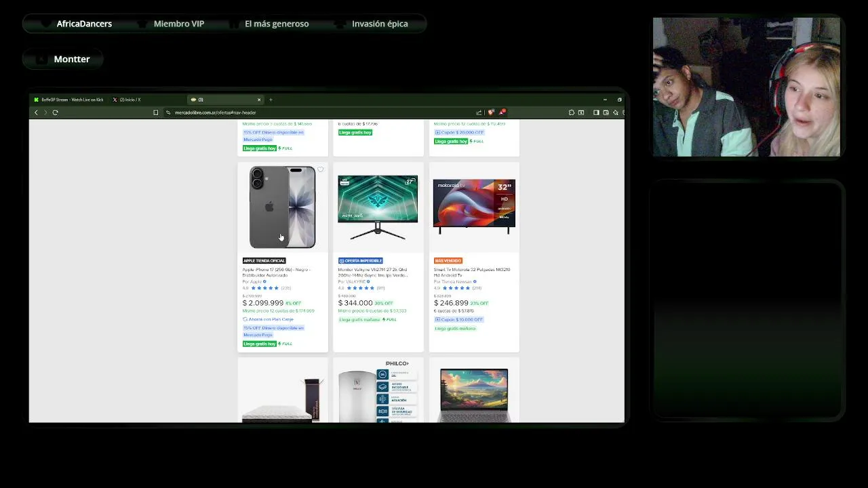This screenshot has width=868, height=488.
Task: Go back with the browser back arrow
Action: pyautogui.click(x=36, y=113)
